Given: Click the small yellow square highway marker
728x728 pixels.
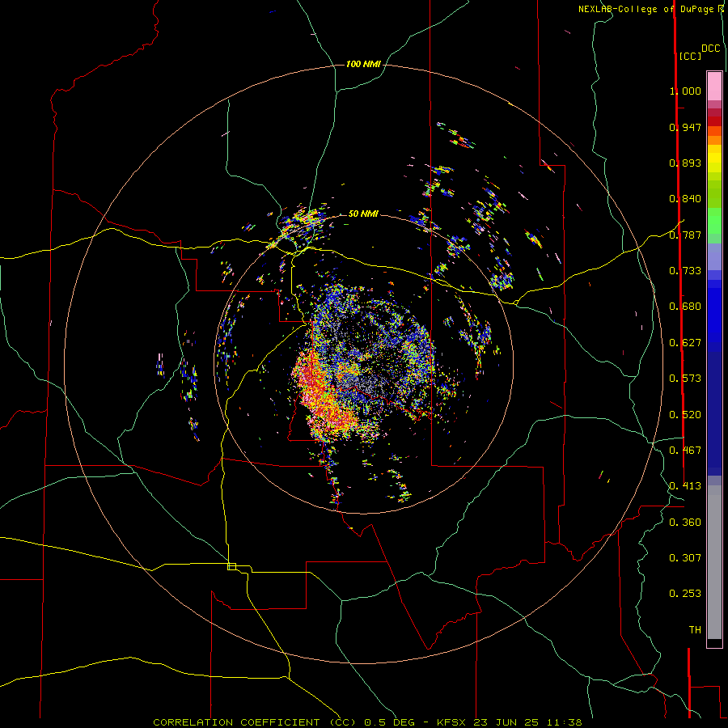Looking at the screenshot, I should tap(231, 566).
